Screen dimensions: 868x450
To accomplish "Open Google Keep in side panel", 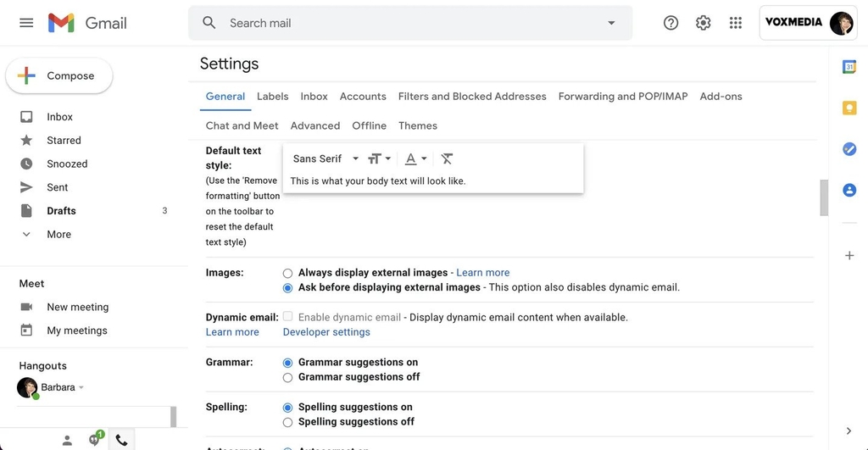I will (849, 108).
